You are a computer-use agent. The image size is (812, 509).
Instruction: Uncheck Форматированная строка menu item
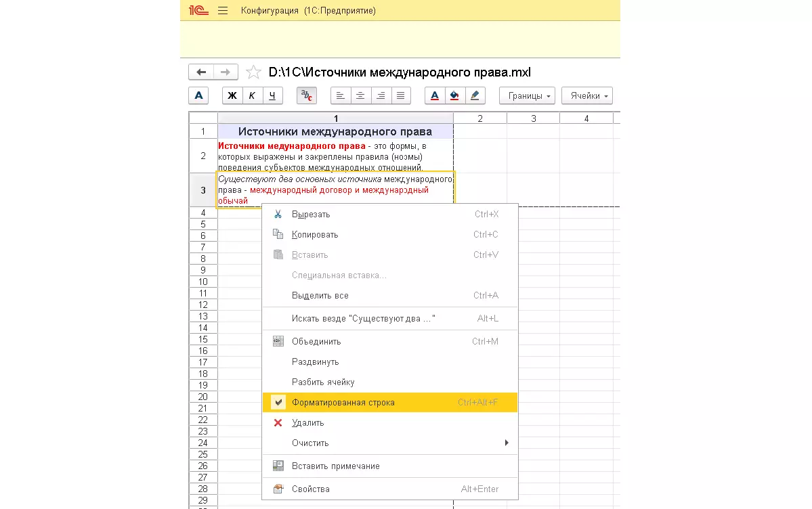point(390,402)
